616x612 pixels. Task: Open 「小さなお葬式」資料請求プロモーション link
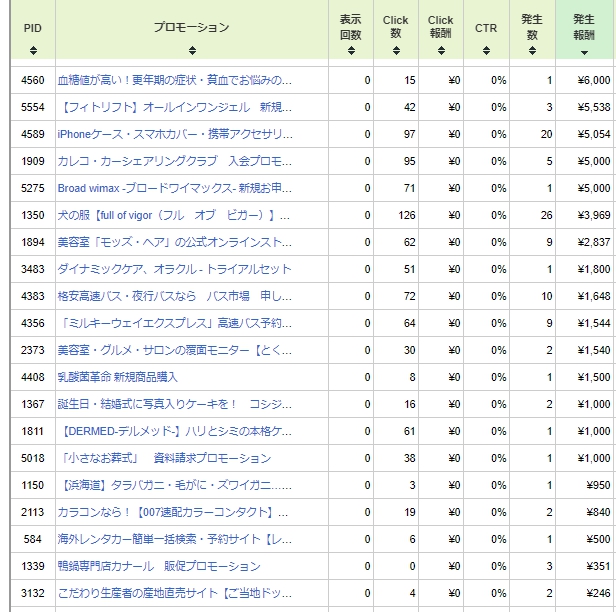pos(165,458)
